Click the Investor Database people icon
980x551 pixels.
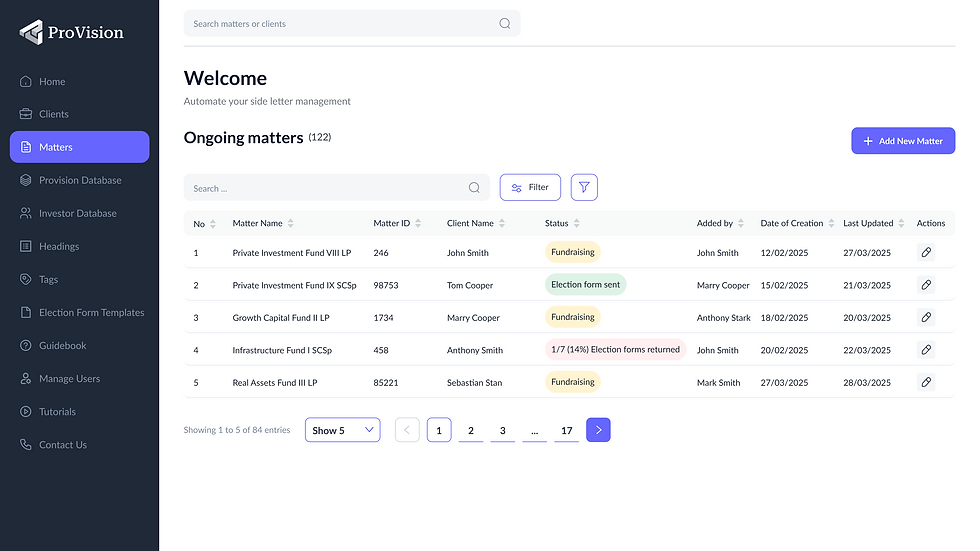(26, 213)
